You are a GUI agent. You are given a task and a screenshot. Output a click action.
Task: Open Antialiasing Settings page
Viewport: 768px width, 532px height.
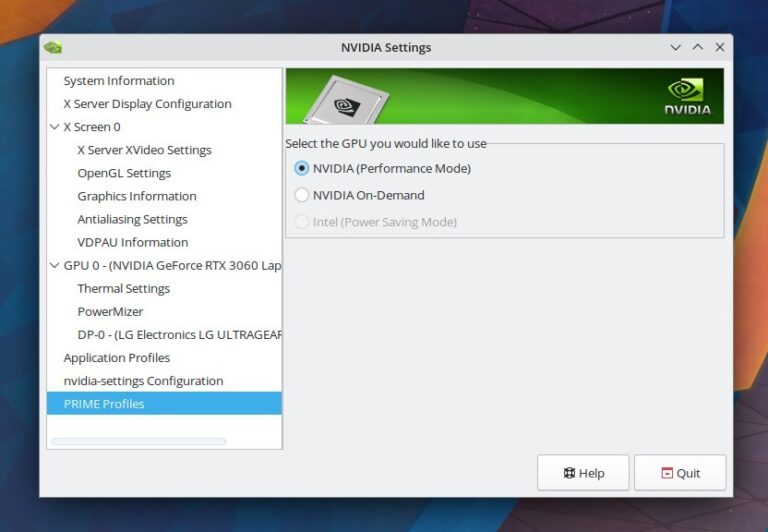point(132,219)
